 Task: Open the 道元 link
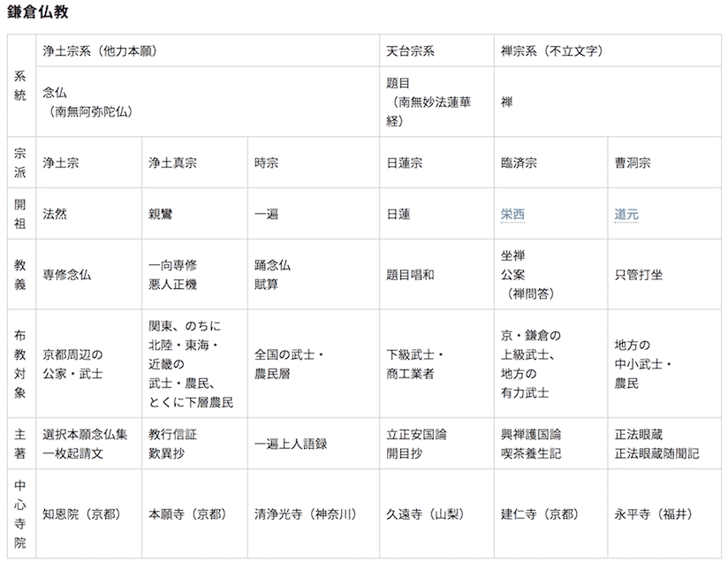coord(626,214)
